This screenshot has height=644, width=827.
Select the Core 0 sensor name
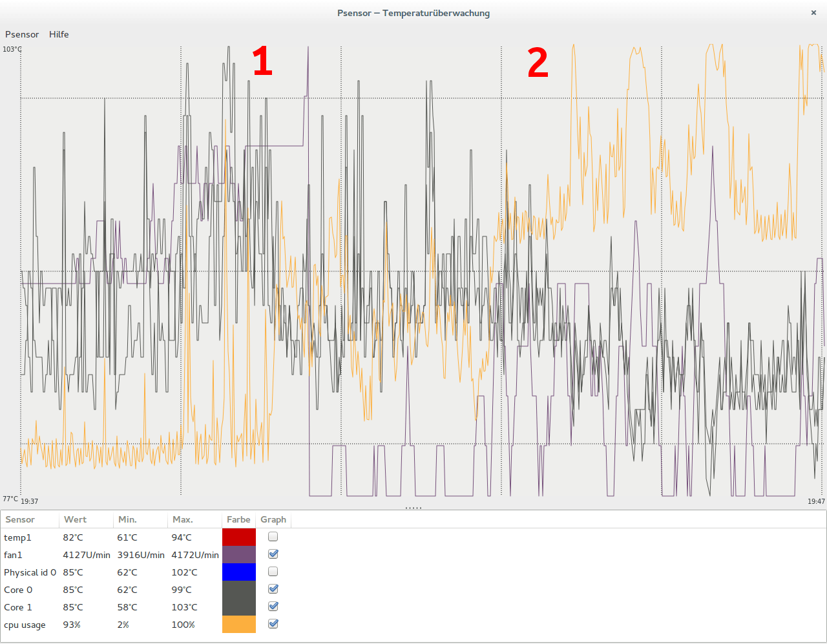pos(18,590)
